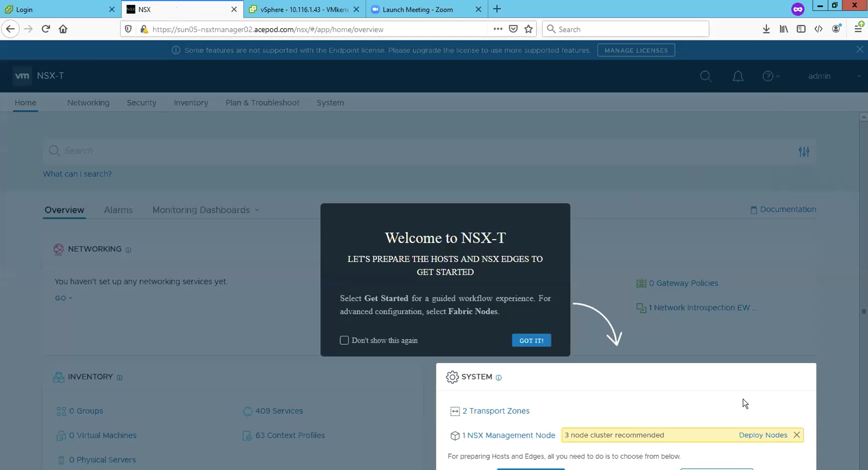The image size is (868, 470).
Task: Open 0 Physical Servers link
Action: tap(102, 460)
